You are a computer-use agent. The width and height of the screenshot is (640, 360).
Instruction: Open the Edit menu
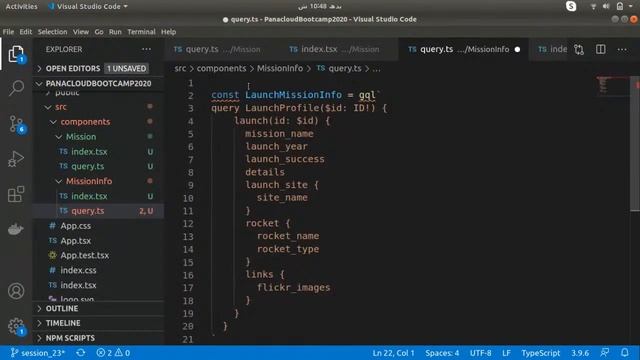[25, 32]
